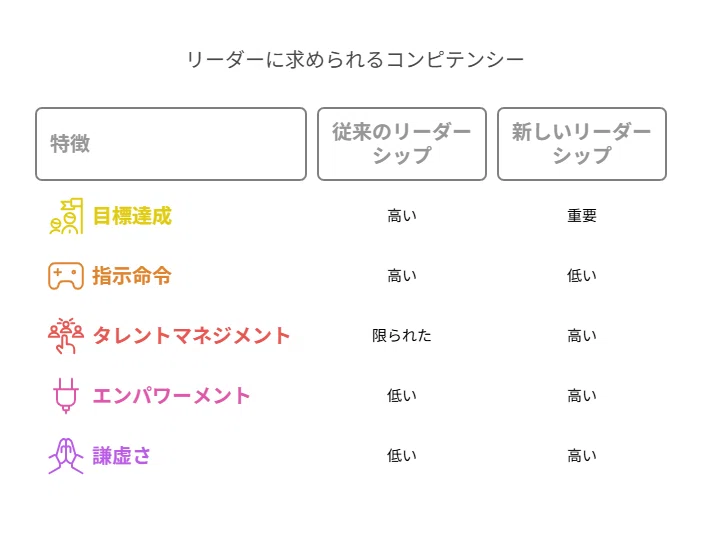Click the 限られた cell
The width and height of the screenshot is (710, 546).
[x=402, y=336]
